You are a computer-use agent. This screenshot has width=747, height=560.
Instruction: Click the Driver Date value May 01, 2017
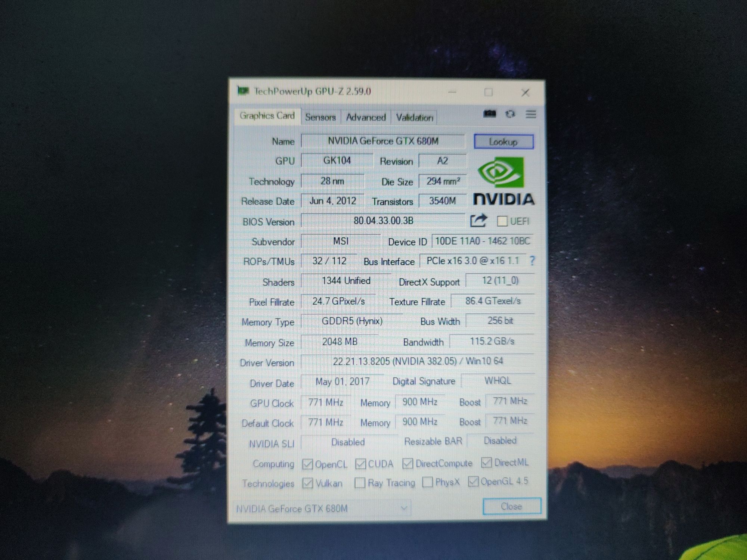tap(342, 382)
